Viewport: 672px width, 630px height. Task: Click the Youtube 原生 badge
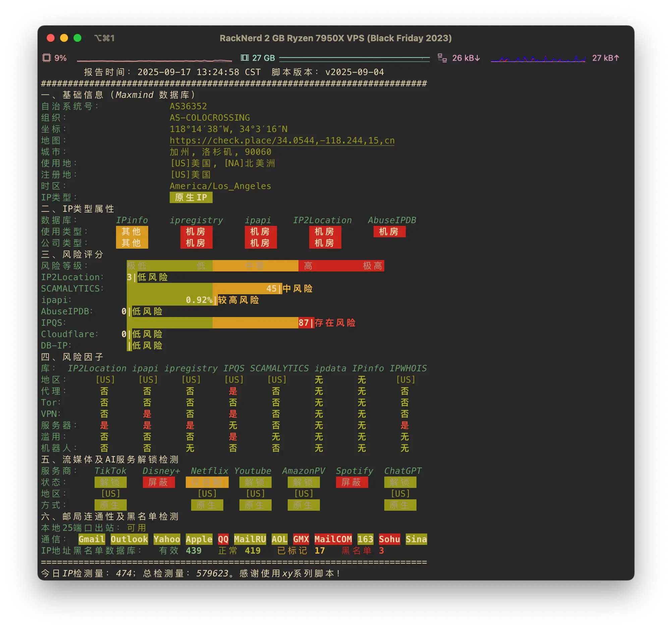256,505
